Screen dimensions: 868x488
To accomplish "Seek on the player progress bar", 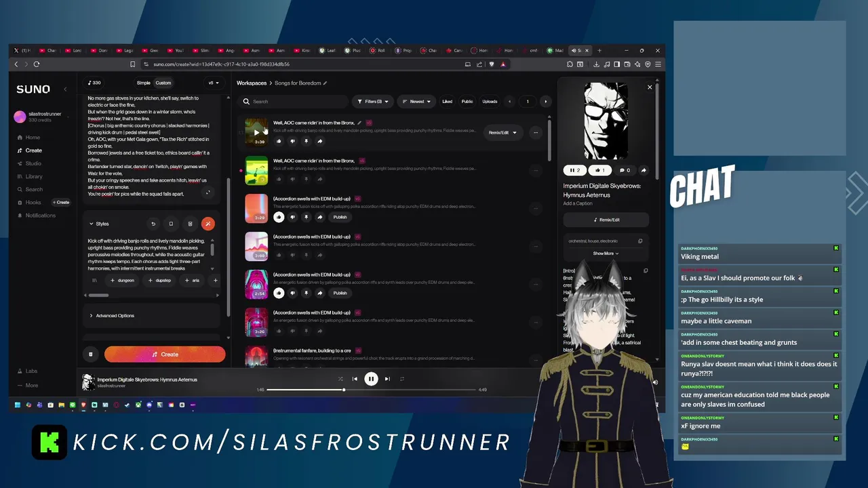I will 371,390.
